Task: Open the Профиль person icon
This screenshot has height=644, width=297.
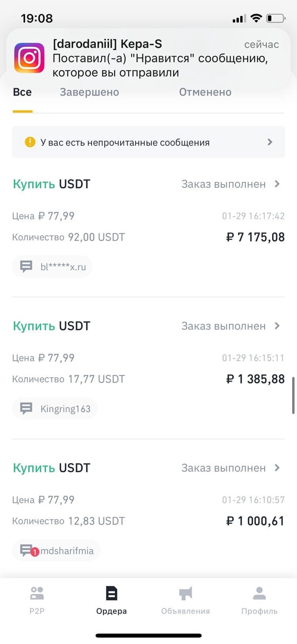Action: pyautogui.click(x=259, y=593)
